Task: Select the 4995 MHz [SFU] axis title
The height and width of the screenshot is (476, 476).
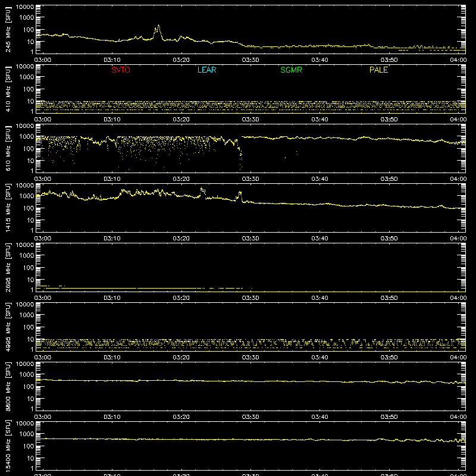Action: click(8, 327)
